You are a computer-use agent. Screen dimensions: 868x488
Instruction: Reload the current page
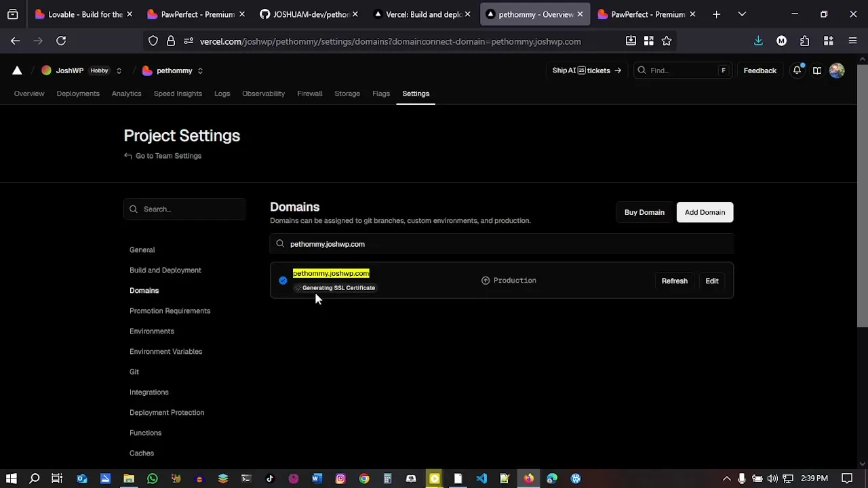[61, 41]
